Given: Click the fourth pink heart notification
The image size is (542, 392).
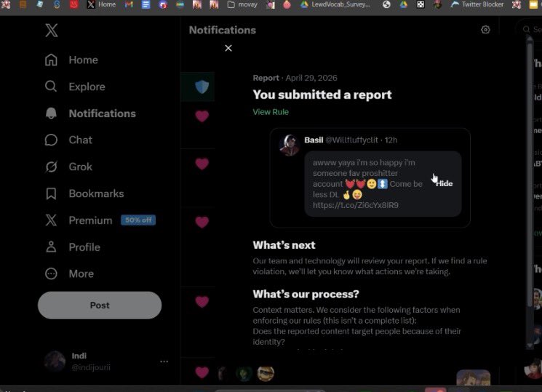Looking at the screenshot, I should [202, 302].
